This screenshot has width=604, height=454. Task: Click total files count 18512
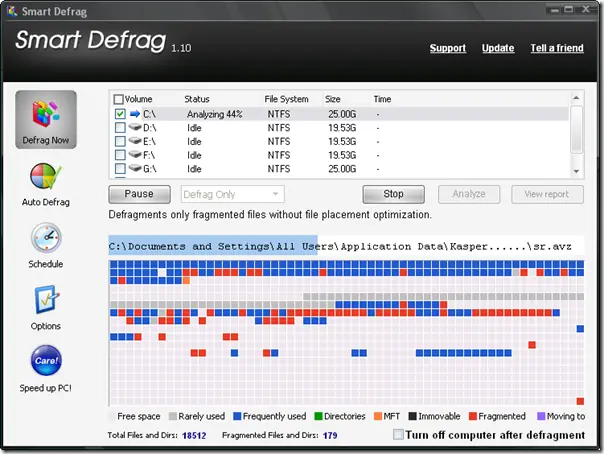point(194,436)
